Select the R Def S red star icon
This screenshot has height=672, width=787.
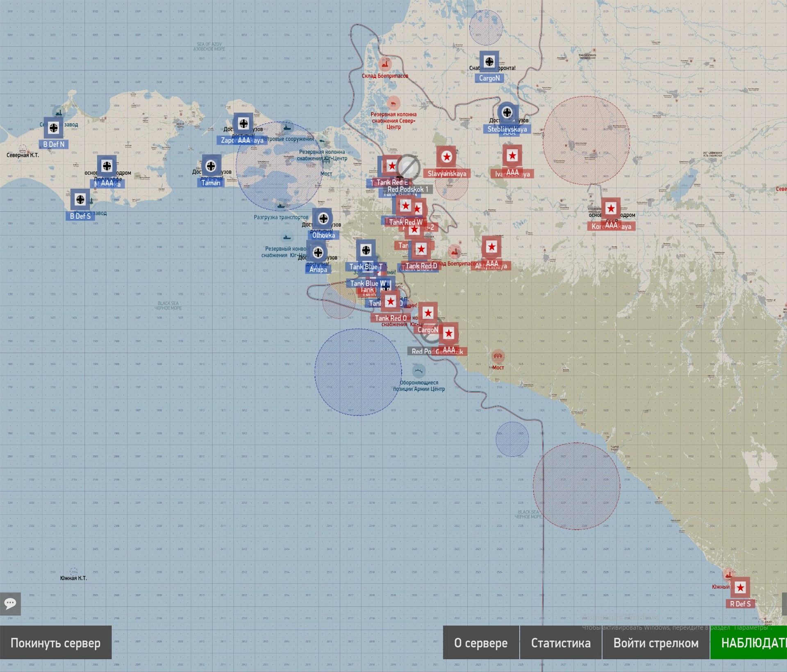coord(740,588)
